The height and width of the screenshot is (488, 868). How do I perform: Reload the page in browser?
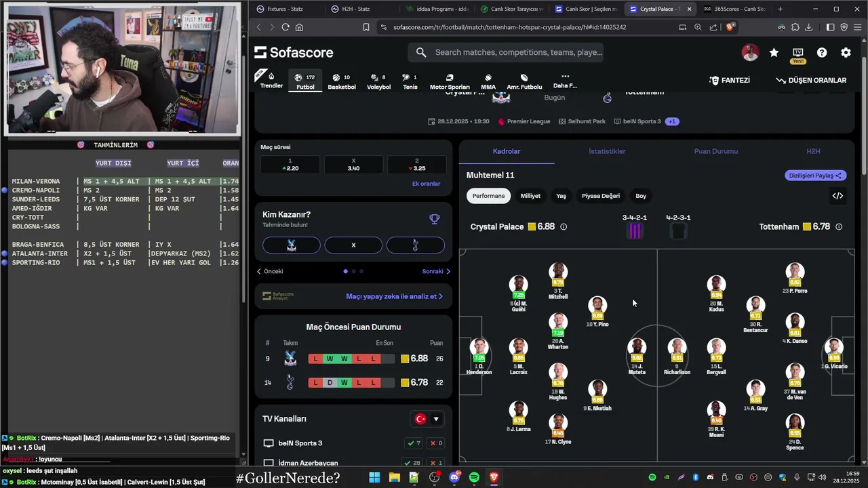point(285,27)
